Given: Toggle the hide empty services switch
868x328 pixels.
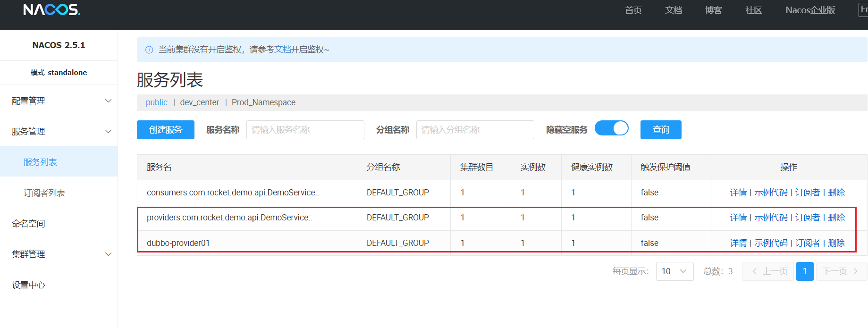Looking at the screenshot, I should (x=611, y=128).
